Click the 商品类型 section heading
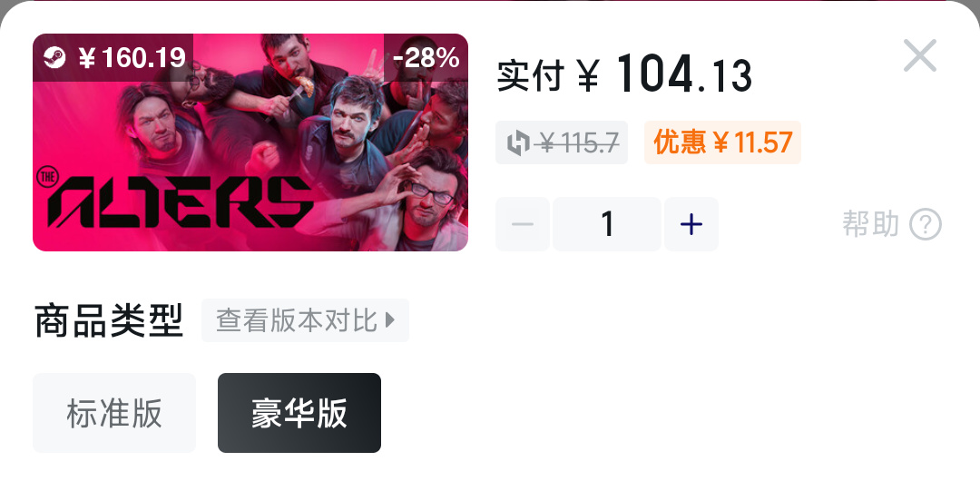This screenshot has height=481, width=980. tap(109, 320)
